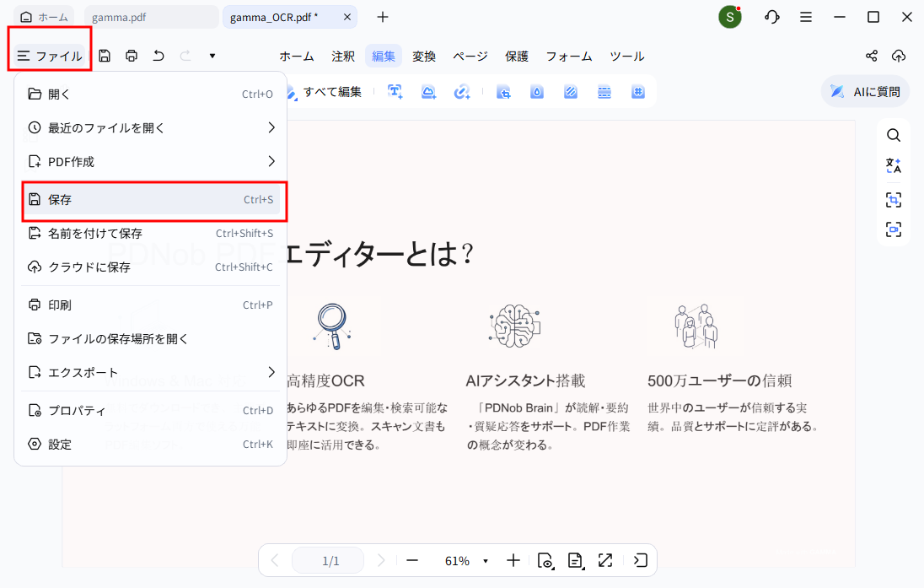Enter full screen view from bottom toolbar
Viewport: 924px width, 588px height.
[x=605, y=559]
